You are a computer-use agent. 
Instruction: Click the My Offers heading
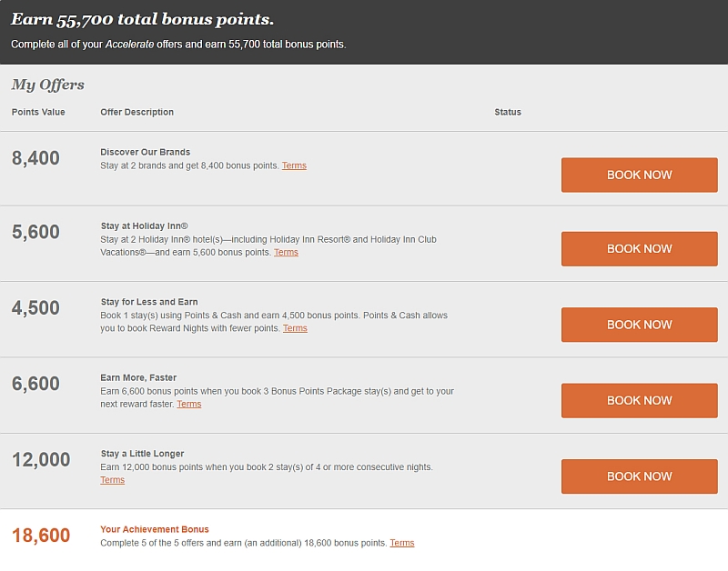[48, 85]
